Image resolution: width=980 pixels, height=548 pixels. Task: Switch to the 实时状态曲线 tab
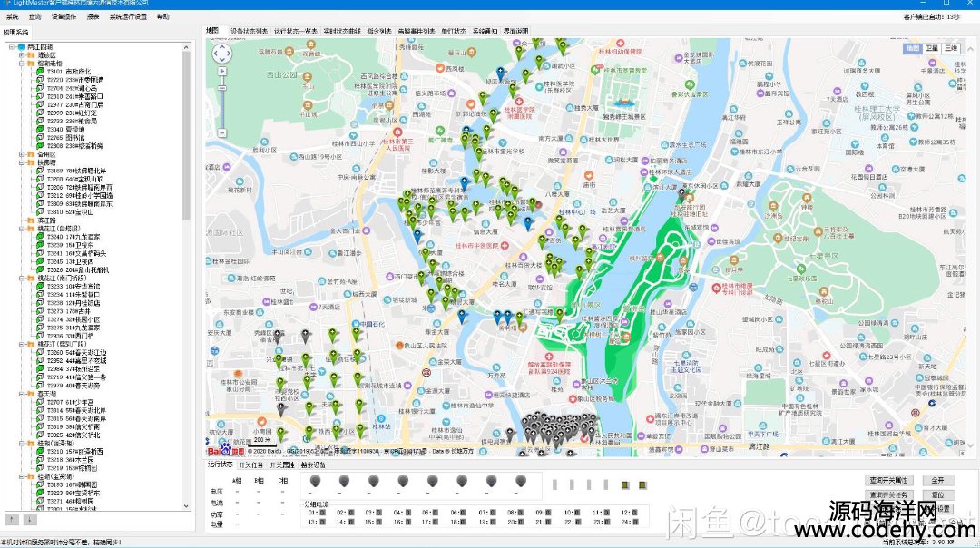(342, 31)
